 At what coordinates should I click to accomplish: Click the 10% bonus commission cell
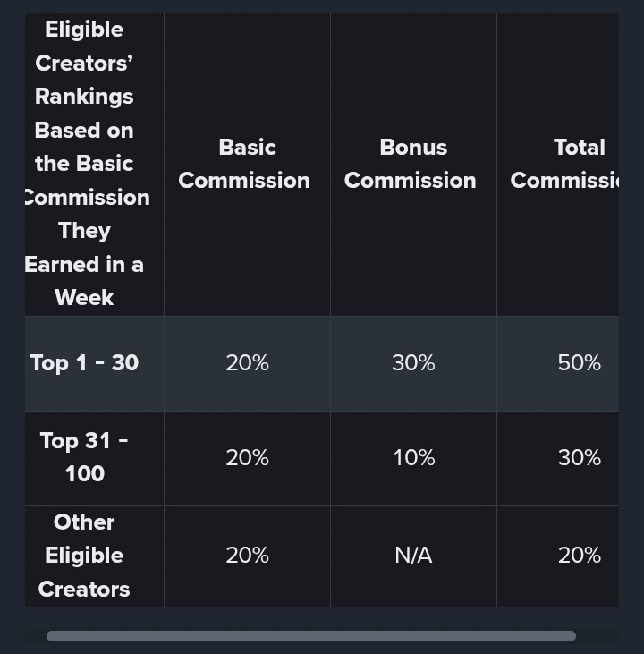413,457
